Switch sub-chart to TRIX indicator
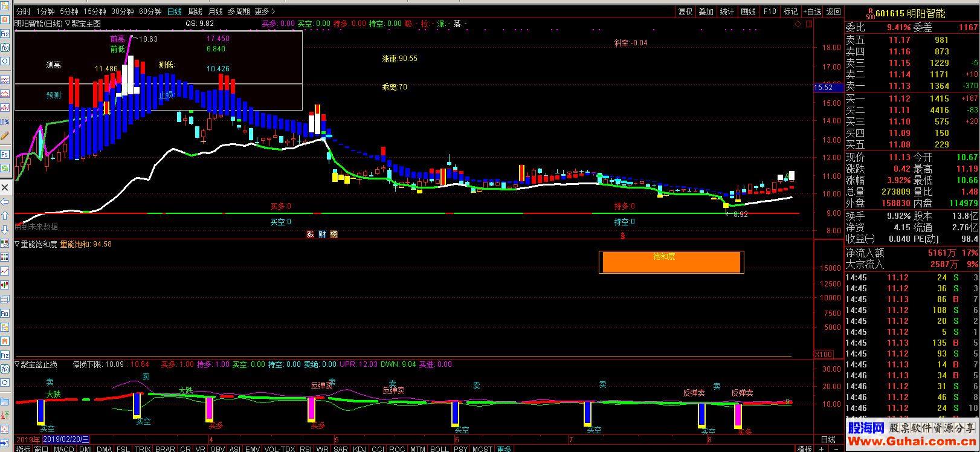Viewport: 980px width, 452px height. point(143,448)
